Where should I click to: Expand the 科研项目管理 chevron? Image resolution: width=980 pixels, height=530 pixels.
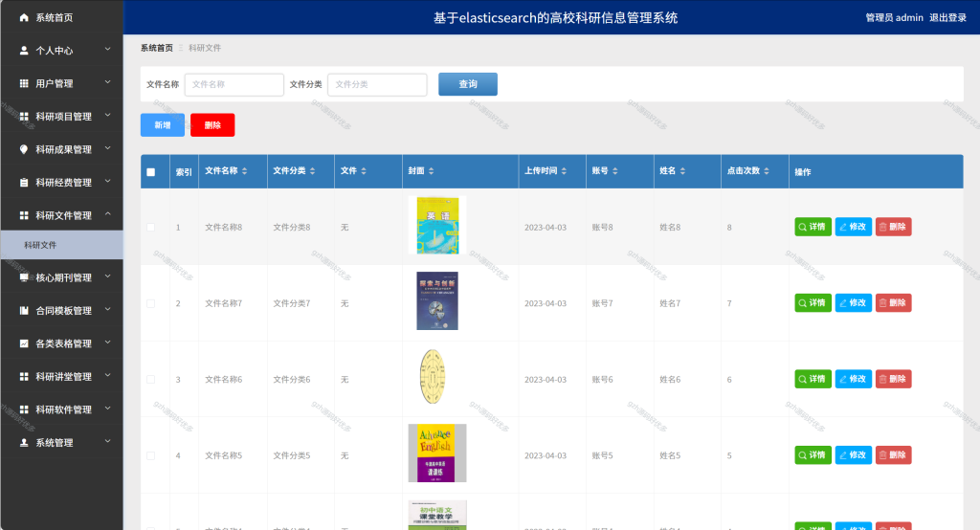[107, 115]
